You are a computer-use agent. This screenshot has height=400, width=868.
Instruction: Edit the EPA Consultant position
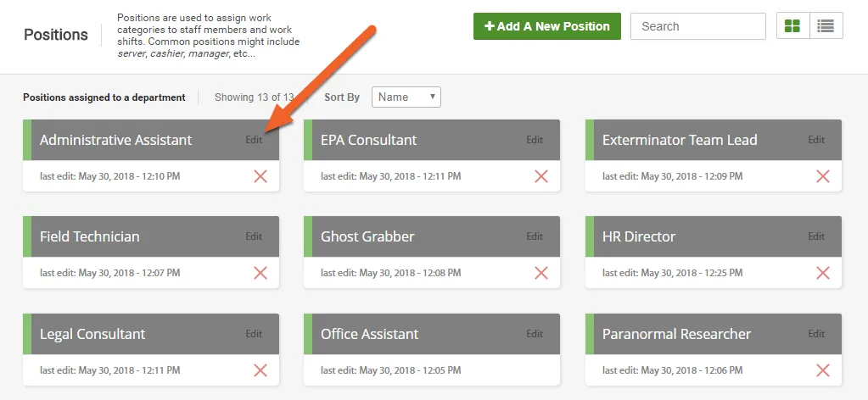[x=535, y=140]
